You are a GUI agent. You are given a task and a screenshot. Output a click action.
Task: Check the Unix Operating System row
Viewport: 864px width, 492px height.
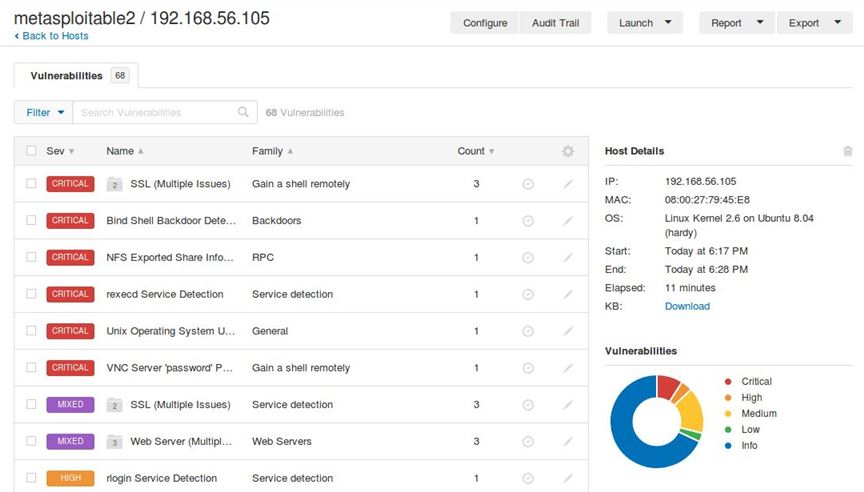click(x=31, y=331)
